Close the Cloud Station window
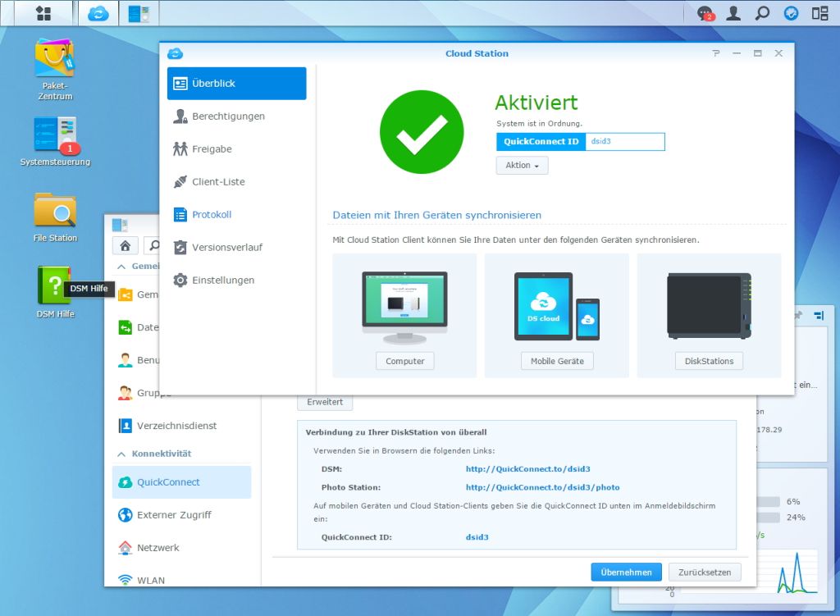Image resolution: width=840 pixels, height=616 pixels. pyautogui.click(x=778, y=53)
